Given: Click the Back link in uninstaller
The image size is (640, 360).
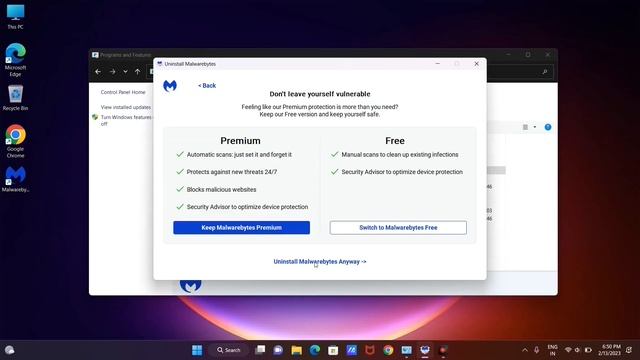Looking at the screenshot, I should 207,86.
